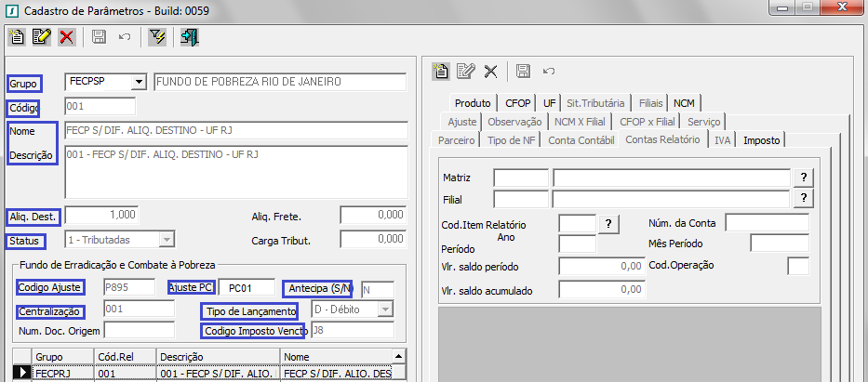The height and width of the screenshot is (382, 868).
Task: Switch to the Produto tab
Action: click(x=473, y=103)
